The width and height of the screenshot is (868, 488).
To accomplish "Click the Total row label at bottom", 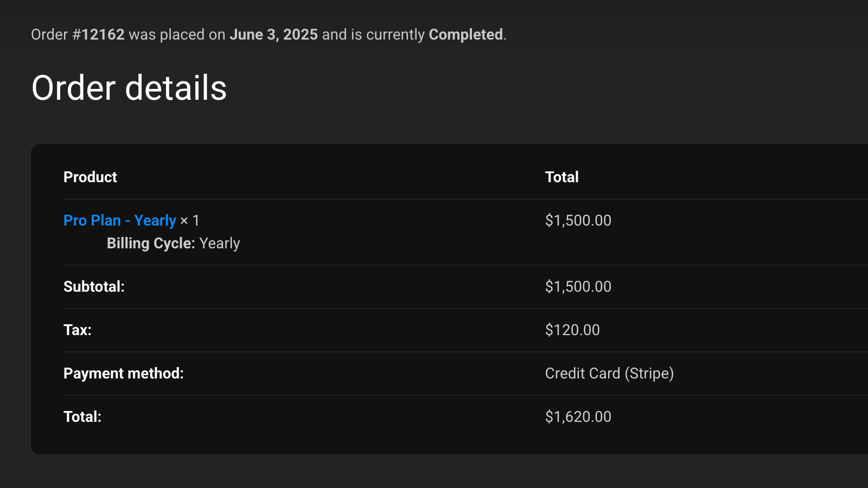I will [82, 417].
